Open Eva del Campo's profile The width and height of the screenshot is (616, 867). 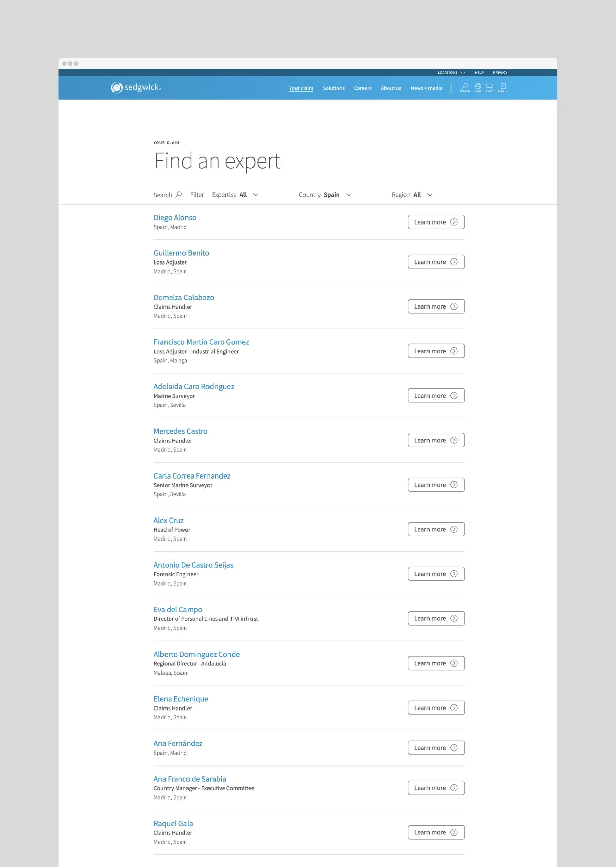(178, 609)
